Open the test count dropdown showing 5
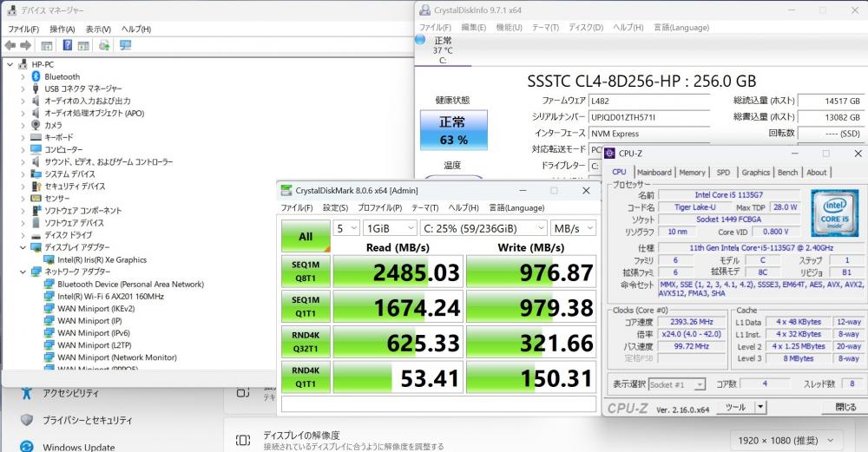This screenshot has width=868, height=452. 346,228
